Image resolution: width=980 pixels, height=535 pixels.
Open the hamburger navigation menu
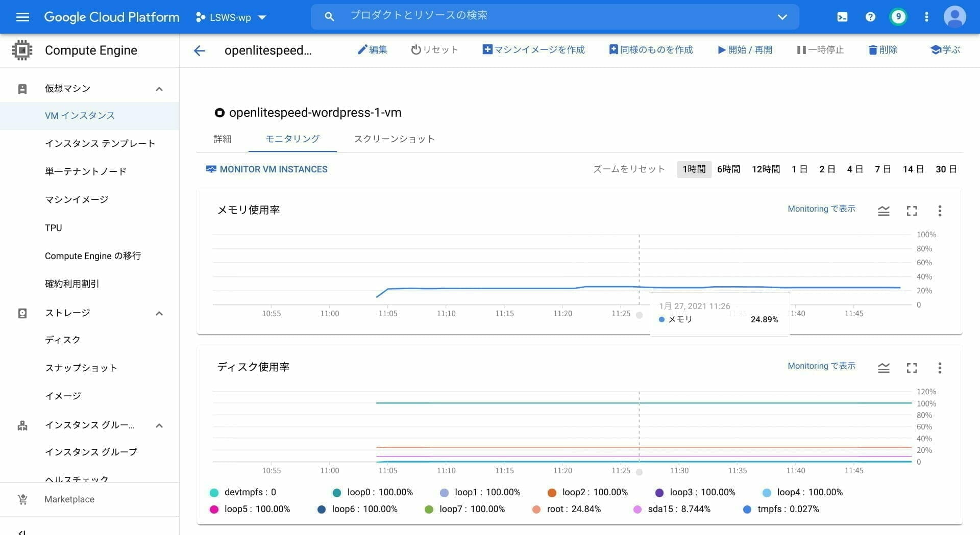pos(22,17)
